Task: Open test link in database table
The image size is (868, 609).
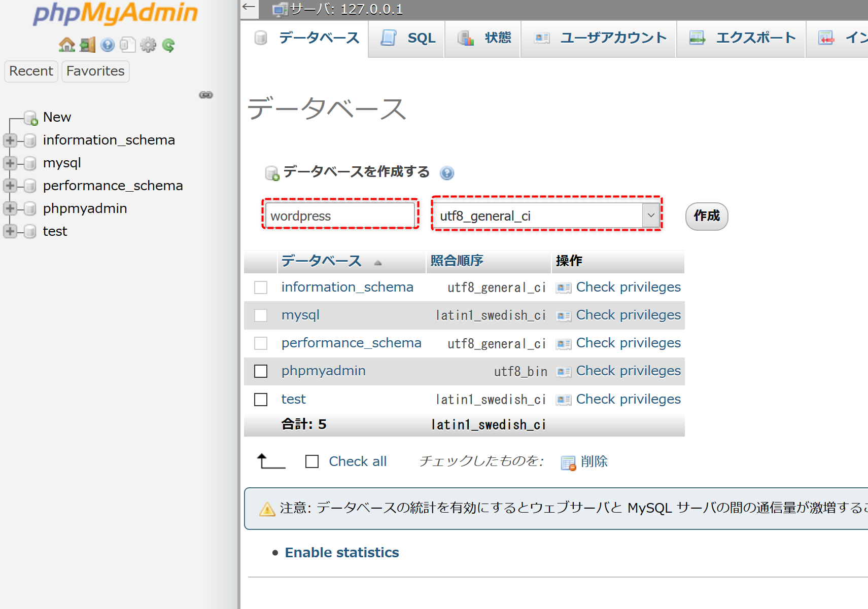Action: (x=294, y=399)
